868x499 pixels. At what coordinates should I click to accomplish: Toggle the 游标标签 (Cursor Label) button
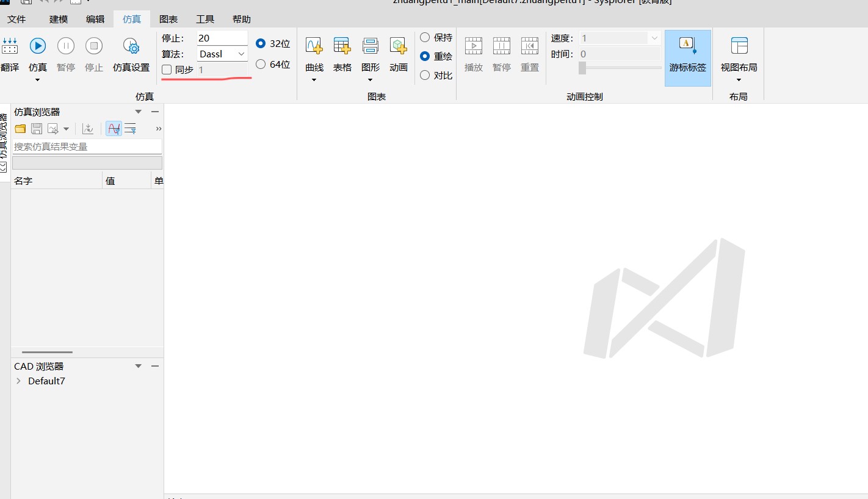[x=688, y=58]
